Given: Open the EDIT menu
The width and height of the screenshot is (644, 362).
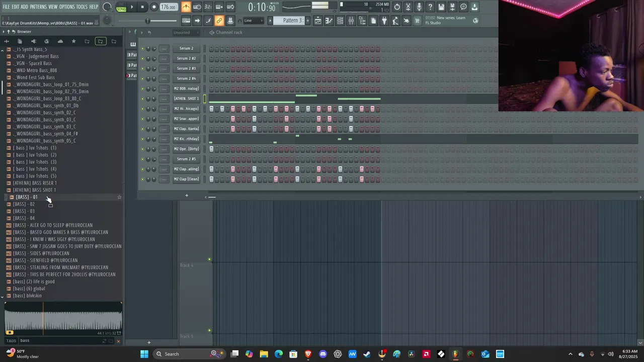Looking at the screenshot, I should click(16, 7).
